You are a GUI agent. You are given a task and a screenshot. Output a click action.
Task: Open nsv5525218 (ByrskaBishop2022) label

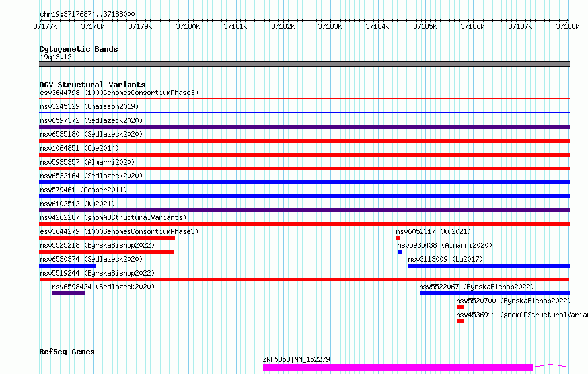[97, 245]
